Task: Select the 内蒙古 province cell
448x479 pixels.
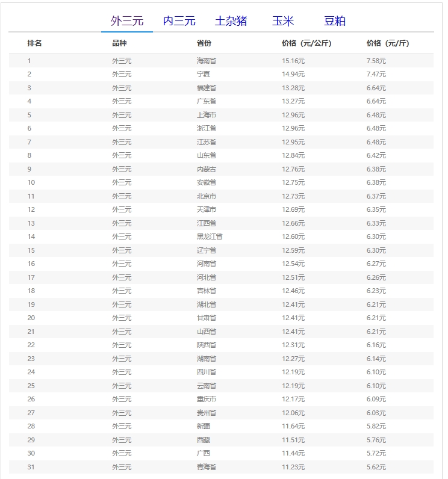Action: 207,169
